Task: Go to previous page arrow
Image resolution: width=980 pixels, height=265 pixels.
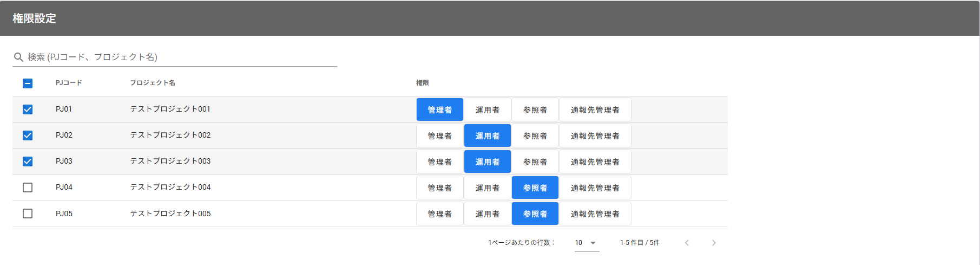Action: click(x=687, y=243)
